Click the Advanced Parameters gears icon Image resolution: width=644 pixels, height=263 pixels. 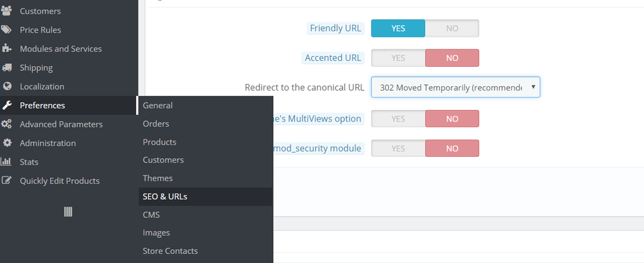click(x=7, y=124)
